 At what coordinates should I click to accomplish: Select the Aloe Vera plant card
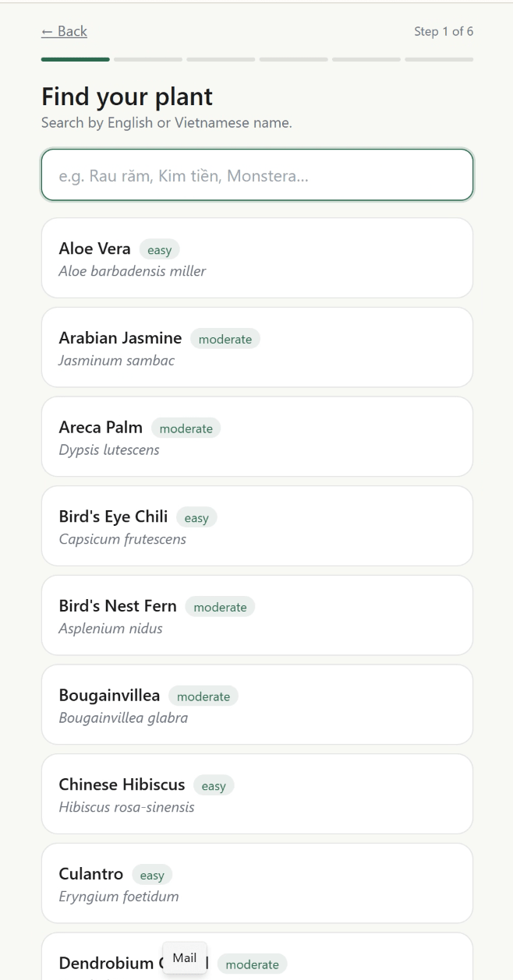pos(257,258)
